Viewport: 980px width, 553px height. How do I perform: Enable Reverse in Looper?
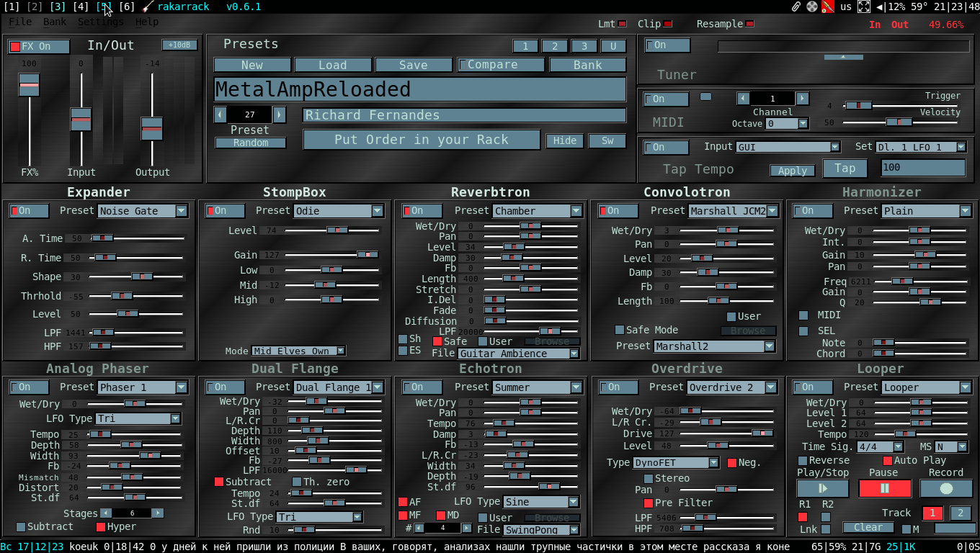point(803,461)
